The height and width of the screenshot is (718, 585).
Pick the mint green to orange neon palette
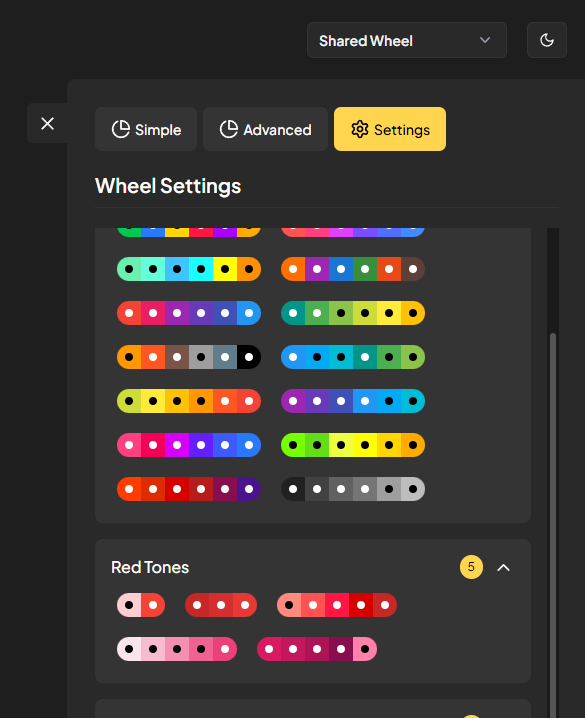[189, 269]
